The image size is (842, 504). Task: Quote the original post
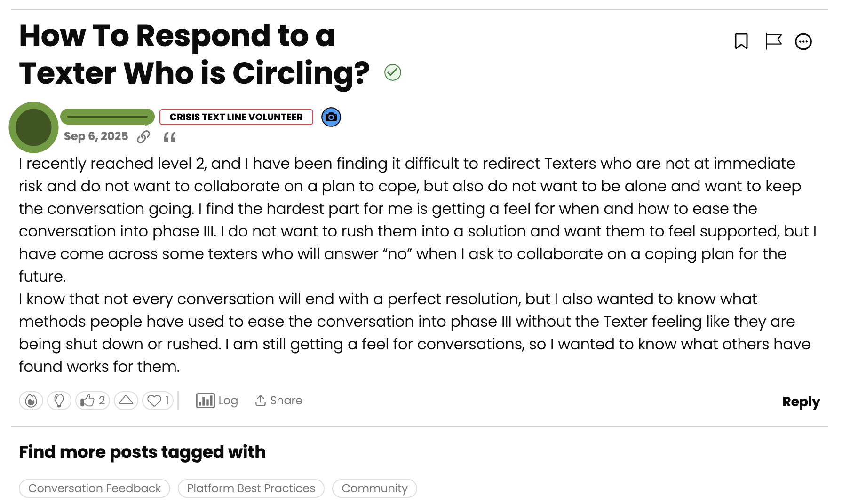pyautogui.click(x=170, y=136)
